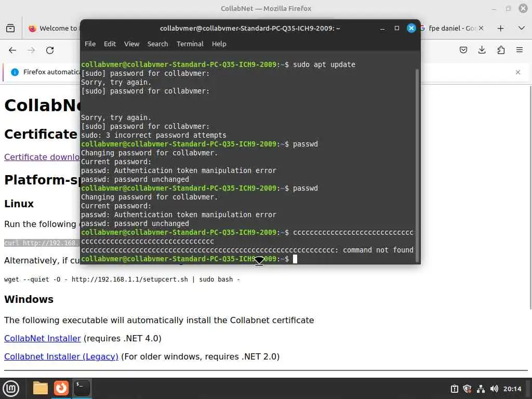Click the Firefox page vertical scrollbar
532x399 pixels.
click(530, 197)
